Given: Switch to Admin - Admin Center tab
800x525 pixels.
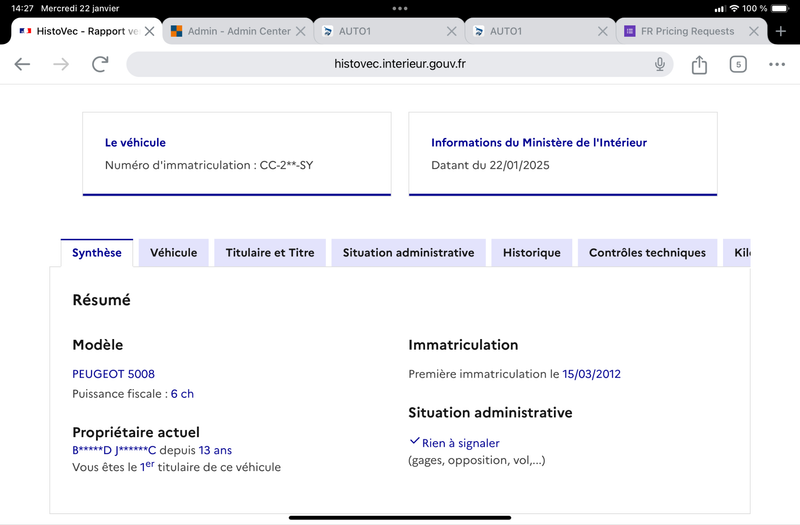Looking at the screenshot, I should [238, 31].
